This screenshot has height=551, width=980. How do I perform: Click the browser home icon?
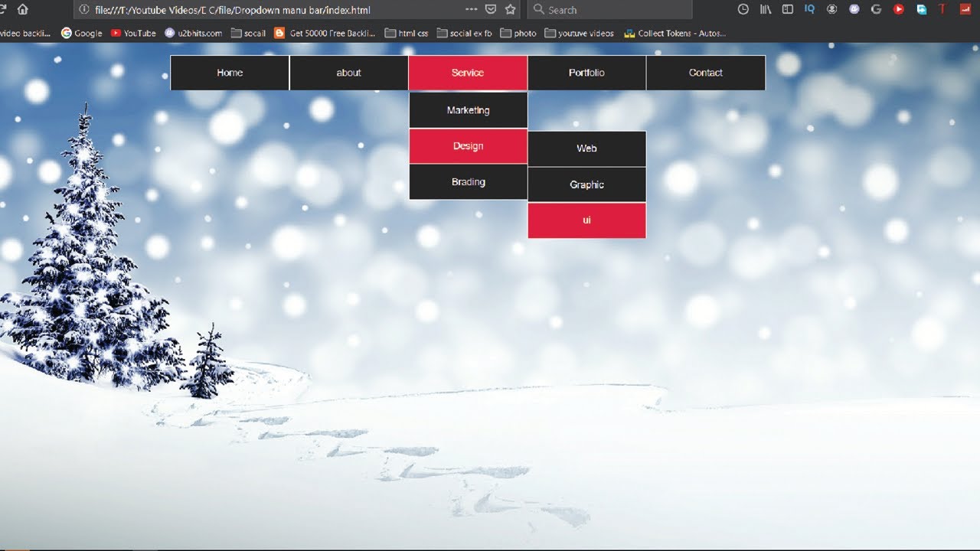coord(22,9)
